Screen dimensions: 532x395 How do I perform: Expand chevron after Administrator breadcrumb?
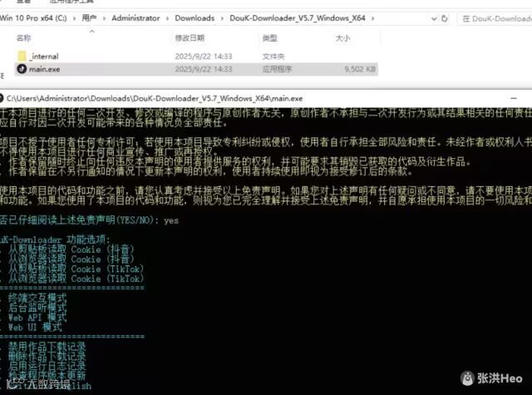pos(167,18)
